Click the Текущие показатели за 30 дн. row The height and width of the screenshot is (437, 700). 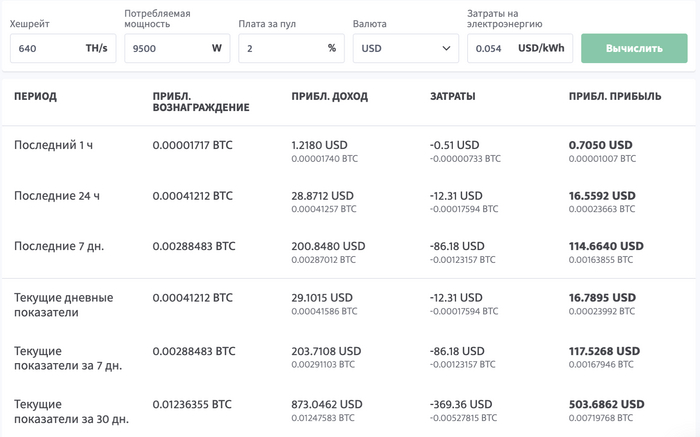click(x=71, y=412)
